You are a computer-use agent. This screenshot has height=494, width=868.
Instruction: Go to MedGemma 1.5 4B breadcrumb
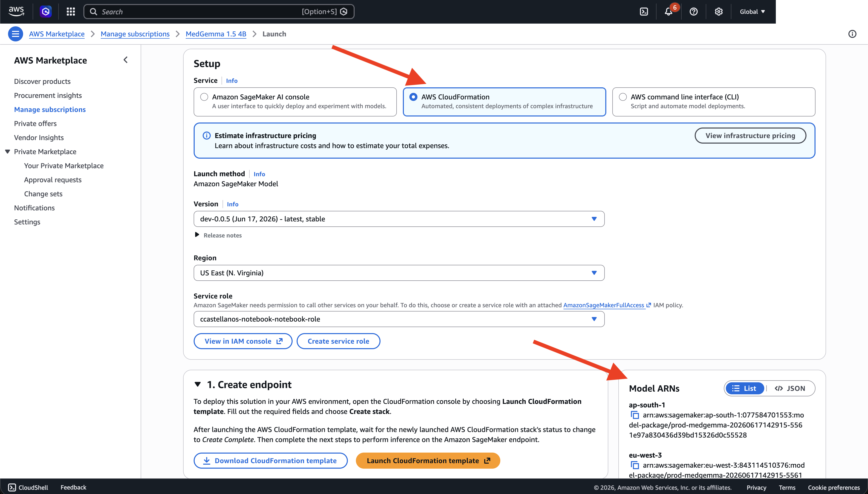pos(216,34)
